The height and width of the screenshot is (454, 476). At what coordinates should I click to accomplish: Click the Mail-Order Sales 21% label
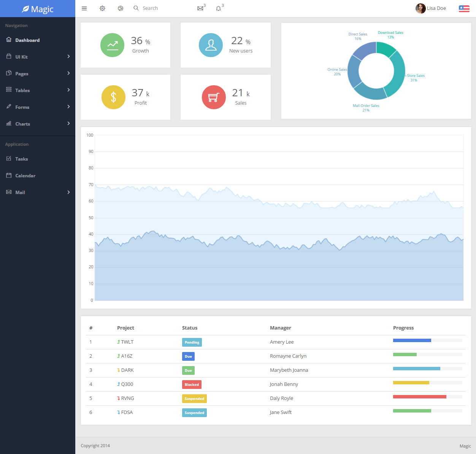tap(366, 108)
